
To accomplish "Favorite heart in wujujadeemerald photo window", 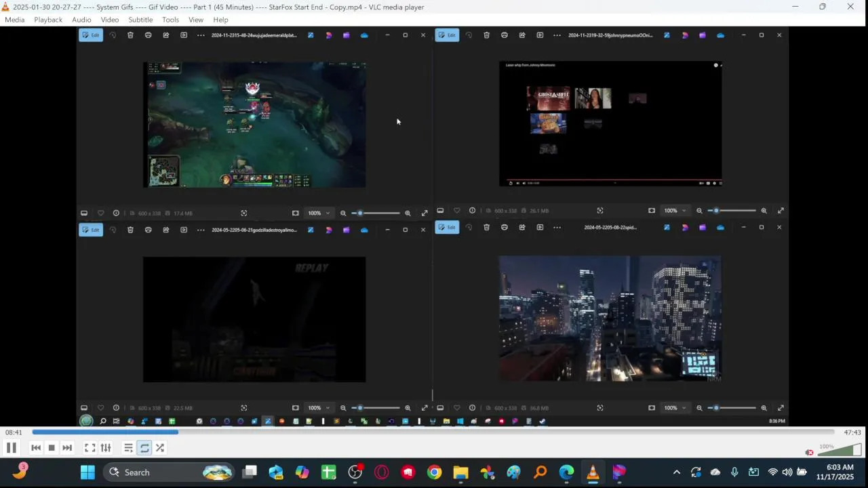I will tap(101, 213).
